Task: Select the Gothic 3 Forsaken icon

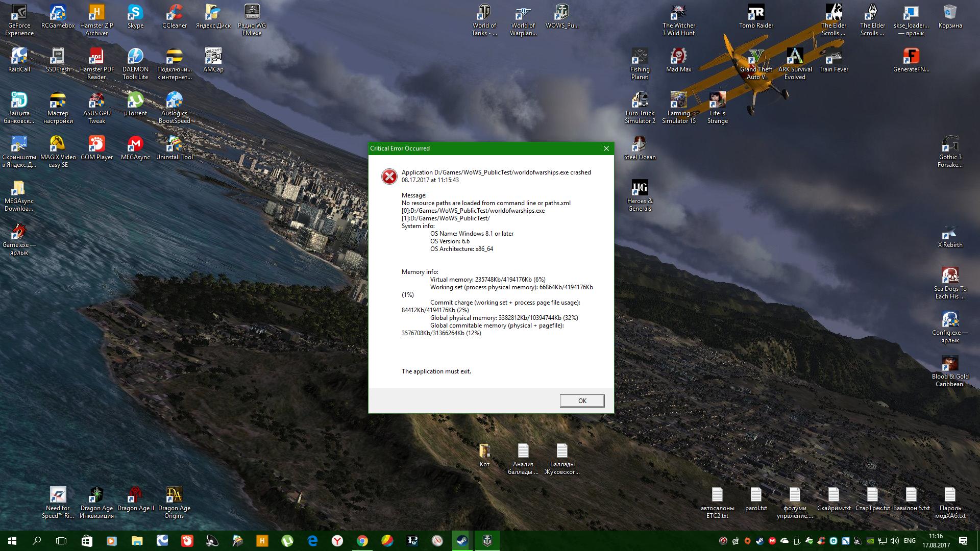Action: point(950,152)
